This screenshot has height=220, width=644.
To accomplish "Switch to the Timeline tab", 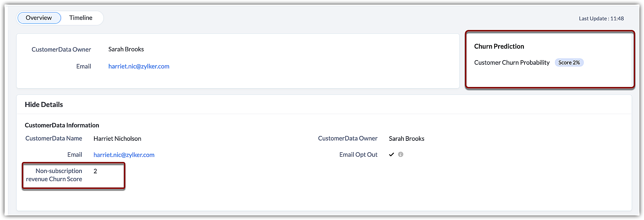I will click(81, 18).
